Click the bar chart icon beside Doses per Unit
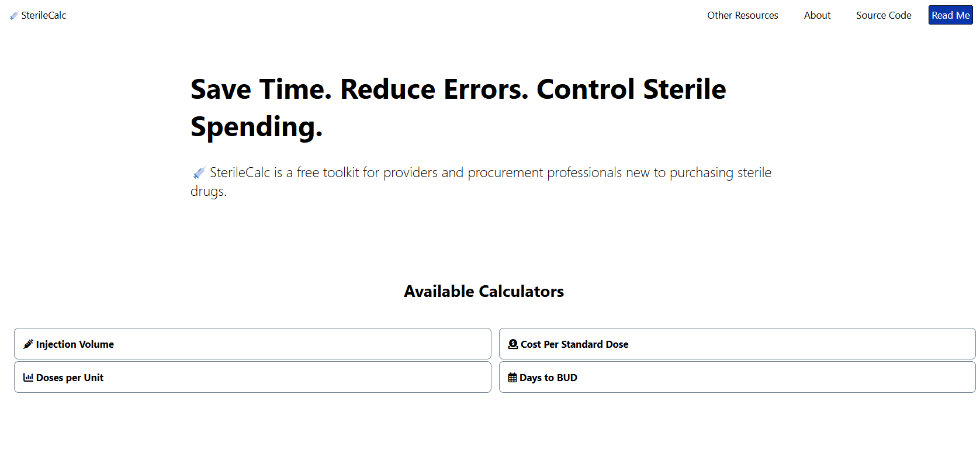The width and height of the screenshot is (980, 467). click(28, 377)
